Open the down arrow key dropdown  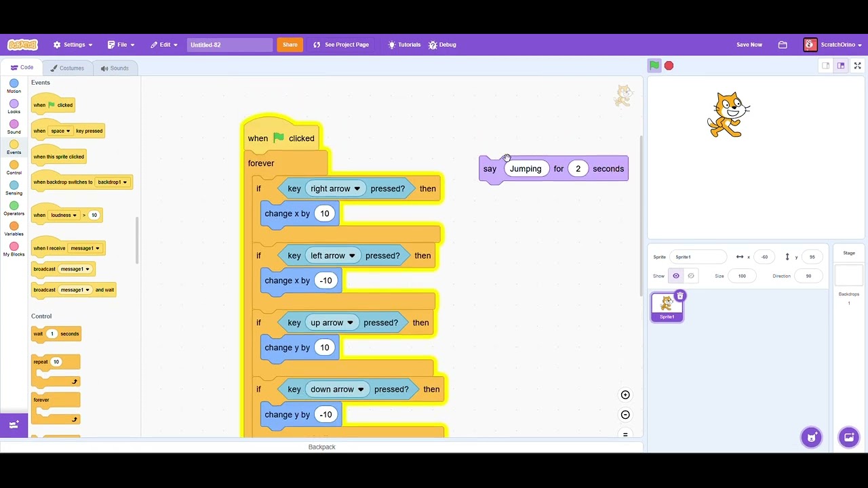pos(338,389)
